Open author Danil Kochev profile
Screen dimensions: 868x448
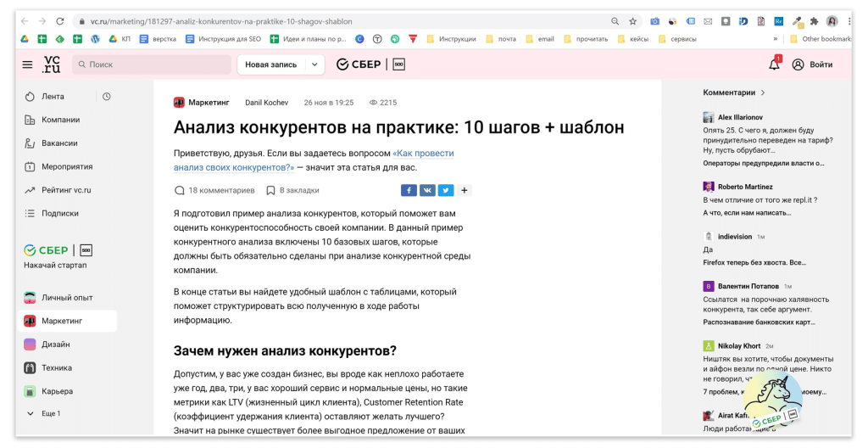267,103
